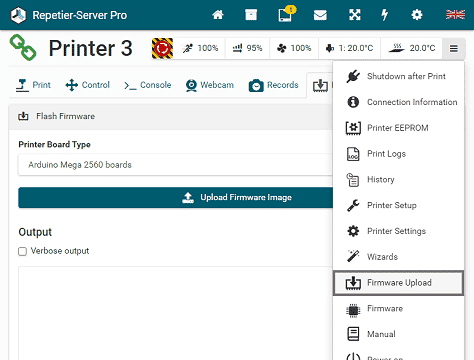Choose Firmware Upload menu entry
This screenshot has height=360, width=474.
(399, 283)
